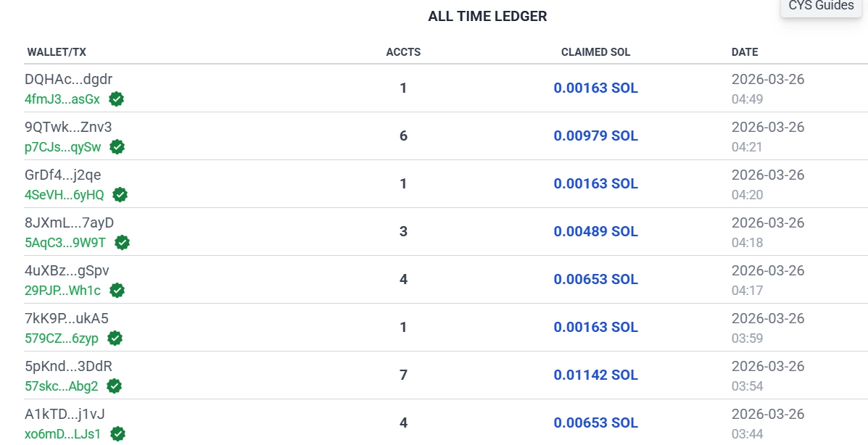The height and width of the screenshot is (445, 868).
Task: Switch to the ALL TIME LEDGER view
Action: click(x=487, y=16)
